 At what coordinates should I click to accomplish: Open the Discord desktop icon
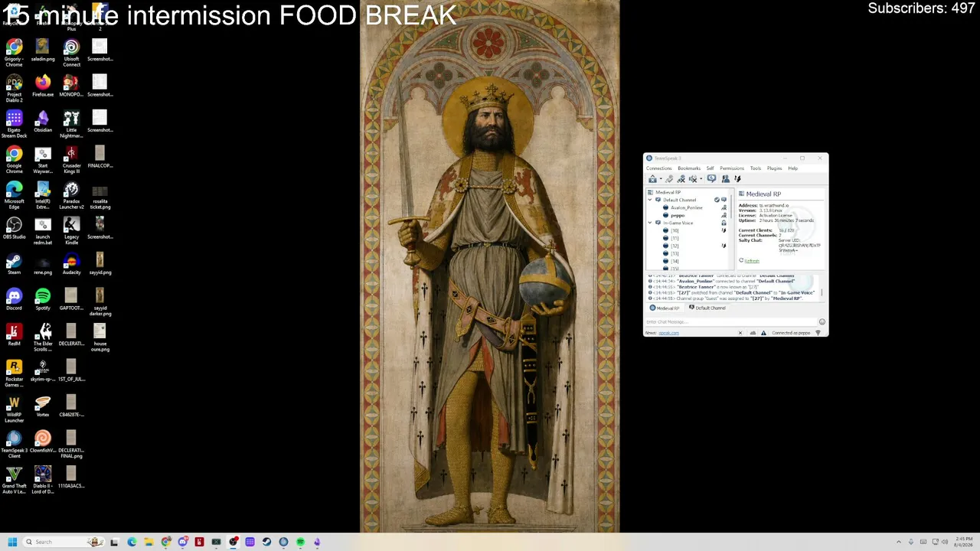tap(14, 299)
